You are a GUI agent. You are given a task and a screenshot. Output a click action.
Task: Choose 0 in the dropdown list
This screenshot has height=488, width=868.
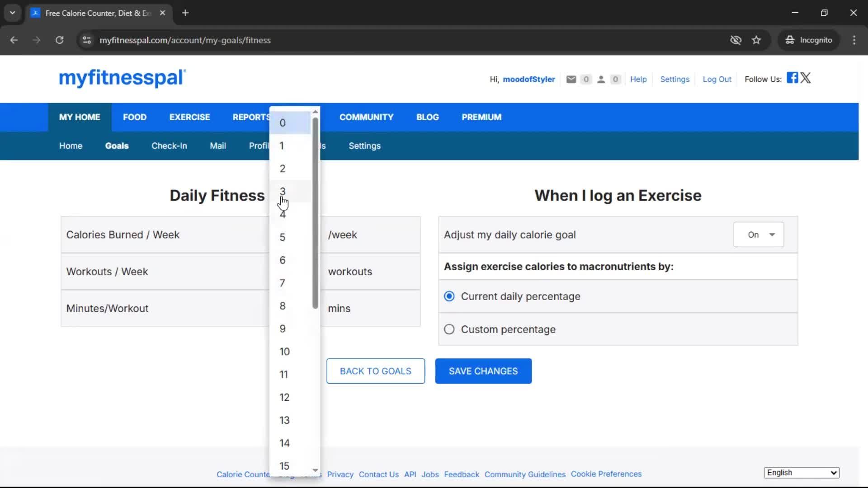pos(290,123)
